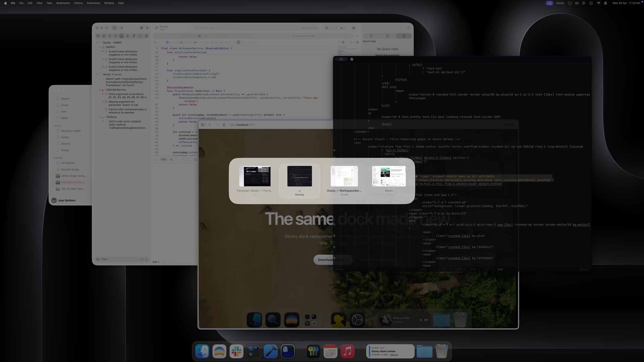
Task: Expand first Invalid frame dimension issue
Action: pyautogui.click(x=103, y=52)
